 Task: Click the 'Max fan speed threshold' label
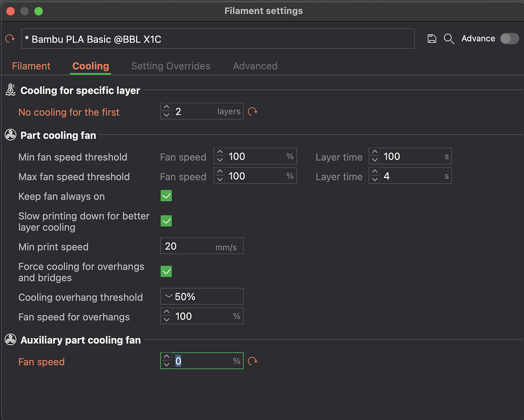pos(74,176)
